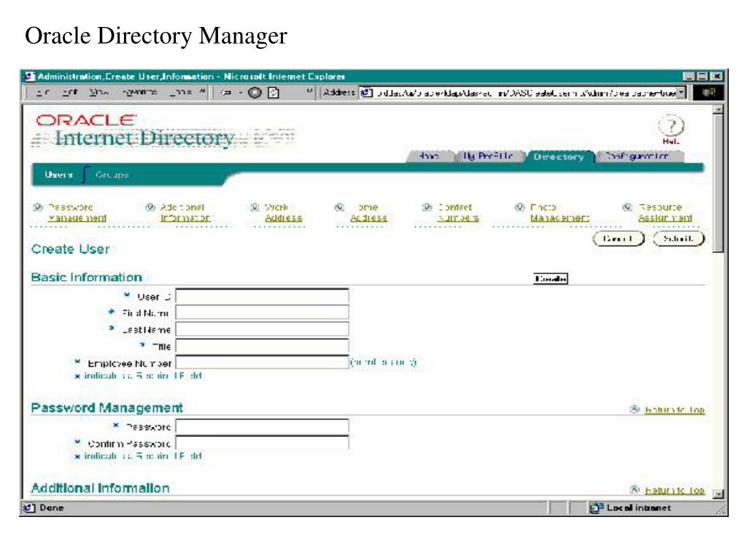
Task: Click the Cancel button
Action: point(619,238)
